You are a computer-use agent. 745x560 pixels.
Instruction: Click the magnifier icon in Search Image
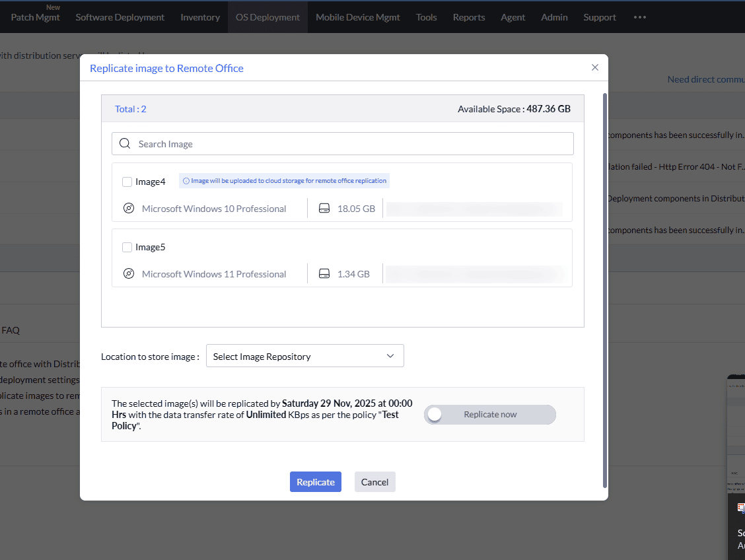click(x=125, y=143)
